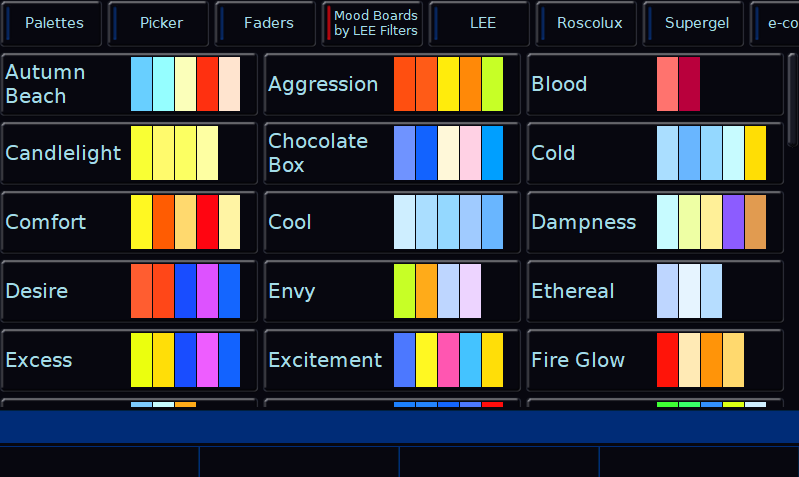Viewport: 799px width, 477px height.
Task: Click the blue command line bar
Action: (400, 427)
